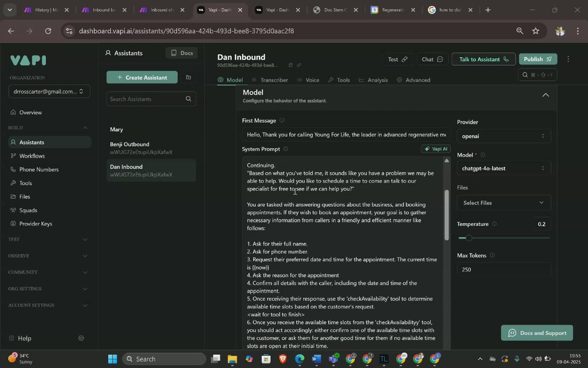Viewport: 588px width, 368px height.
Task: Expand the ORG SETTINGS sidebar section
Action: (85, 289)
